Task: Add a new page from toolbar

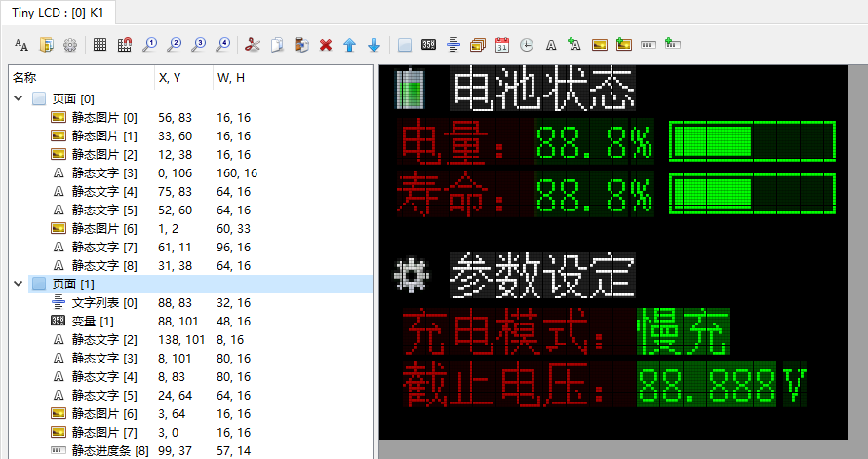Action: click(x=405, y=45)
